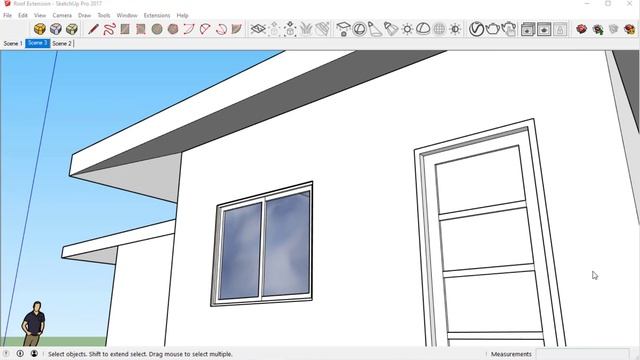Create a V-Ray IES Light
This screenshot has width=640, height=360.
(x=391, y=29)
